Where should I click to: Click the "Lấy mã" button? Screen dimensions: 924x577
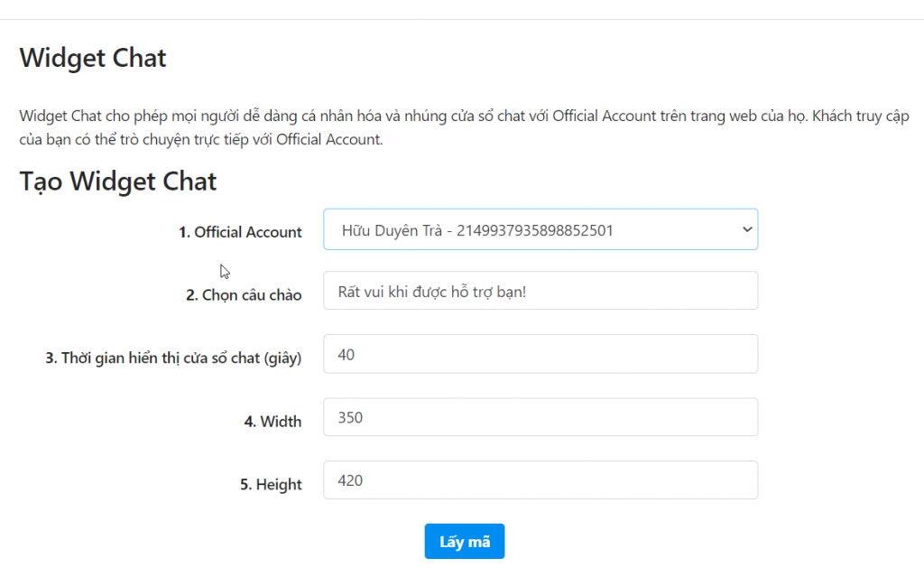point(465,541)
